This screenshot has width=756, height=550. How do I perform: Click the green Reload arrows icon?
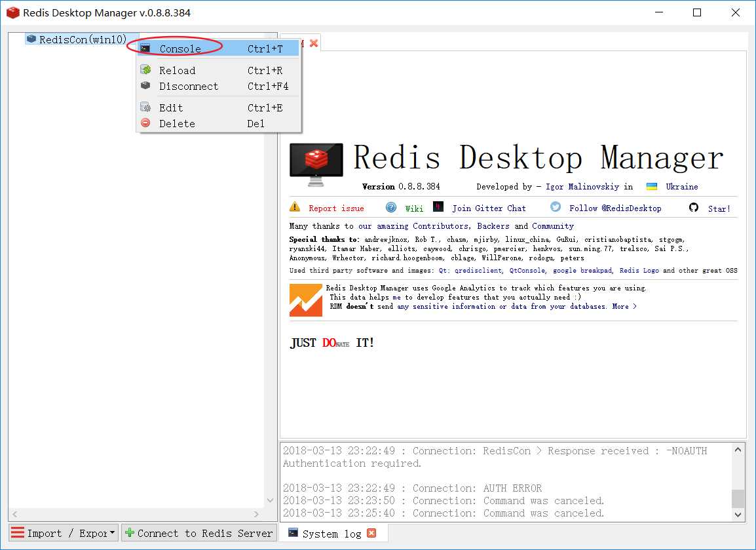[145, 70]
